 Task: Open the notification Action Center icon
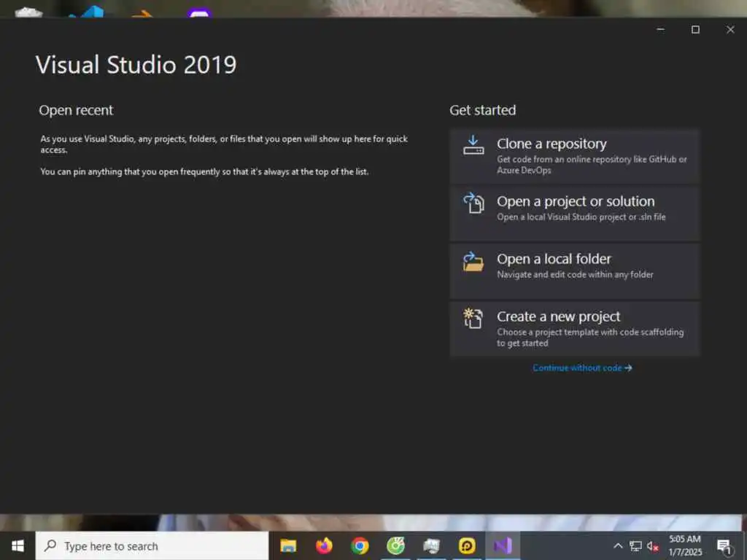coord(724,547)
